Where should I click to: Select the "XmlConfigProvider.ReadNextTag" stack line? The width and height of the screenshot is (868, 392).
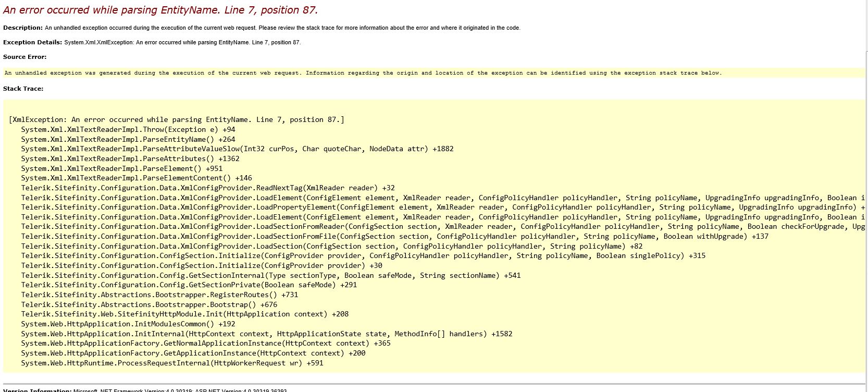208,188
